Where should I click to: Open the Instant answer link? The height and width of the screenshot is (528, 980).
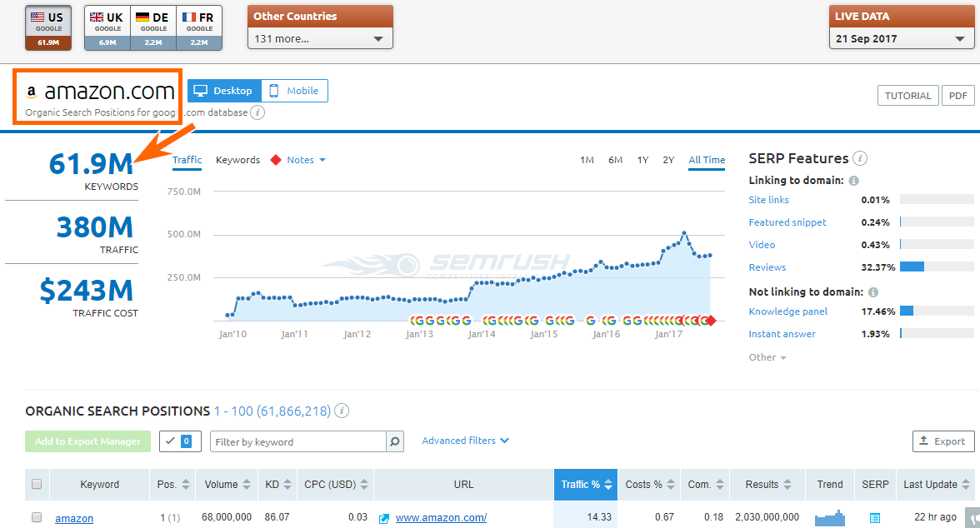(782, 334)
